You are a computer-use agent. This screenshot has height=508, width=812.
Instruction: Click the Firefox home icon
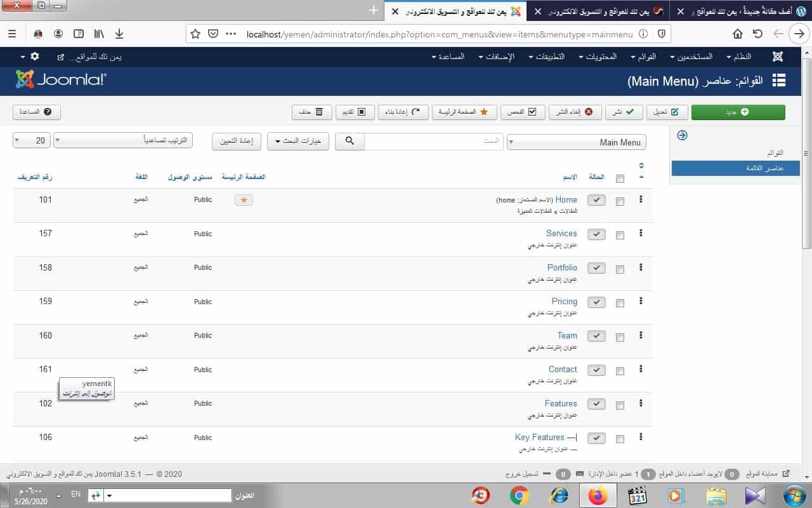pyautogui.click(x=738, y=34)
